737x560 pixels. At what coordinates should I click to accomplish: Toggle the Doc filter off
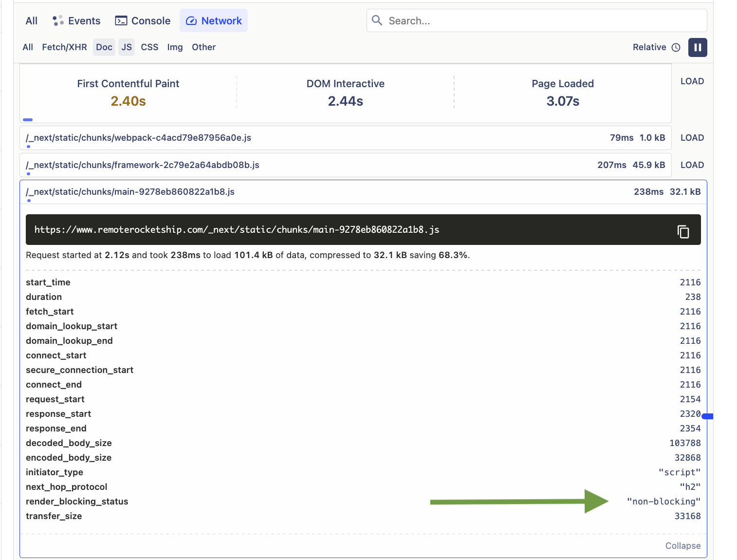104,47
